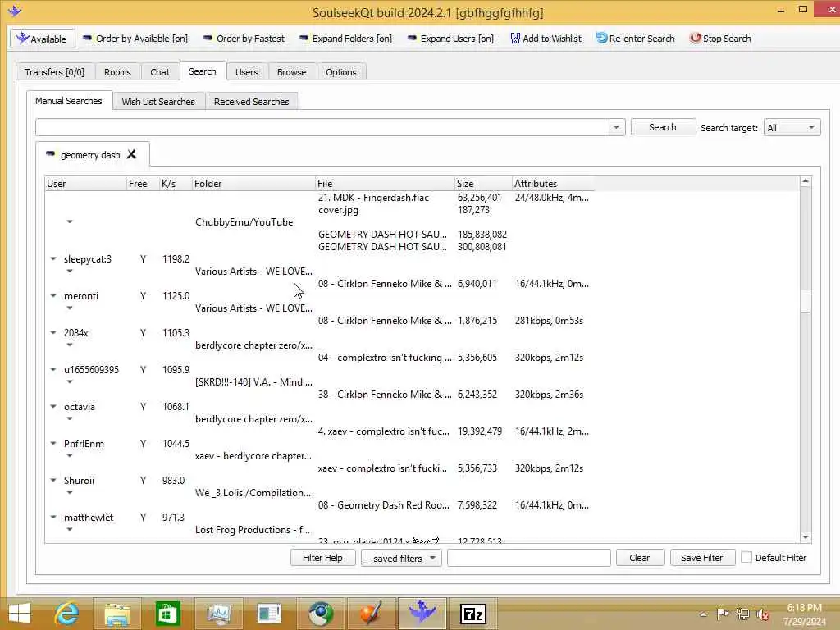Go to the Users tab
This screenshot has width=840, height=630.
pos(246,72)
